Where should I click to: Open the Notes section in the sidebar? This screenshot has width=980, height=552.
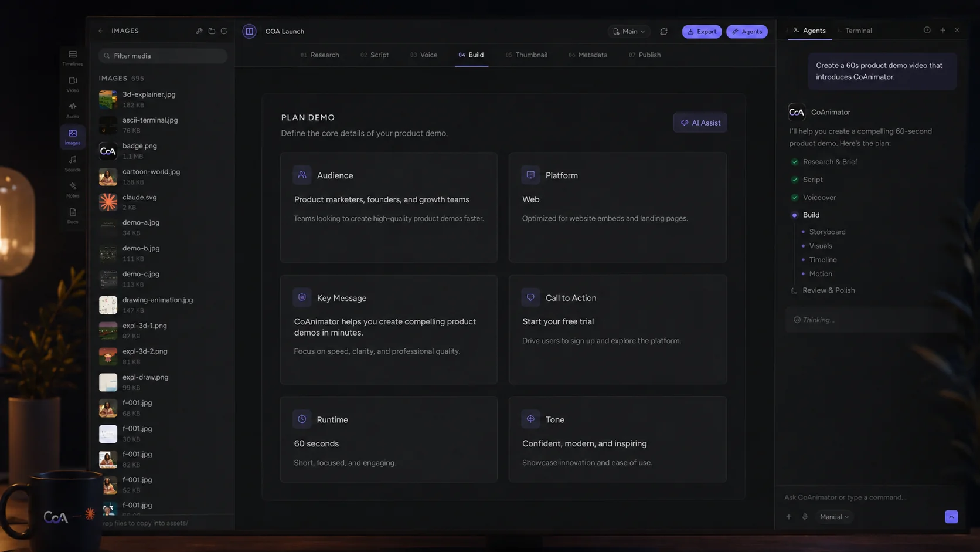click(x=73, y=189)
